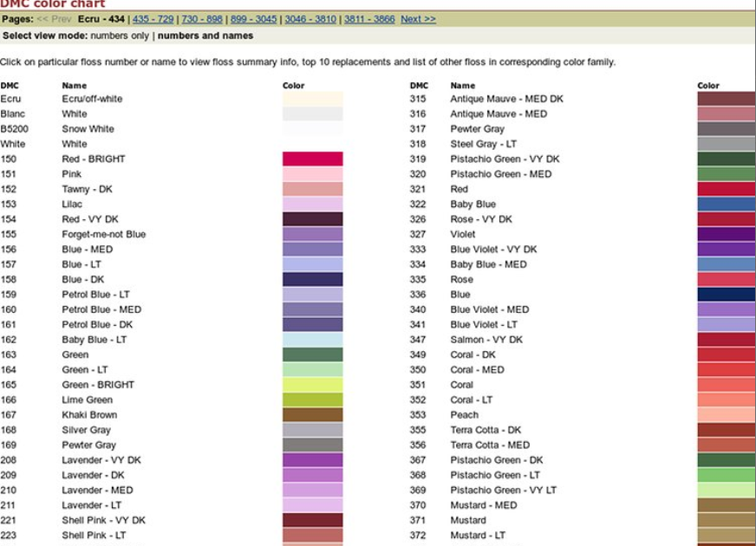Click floss number 223
756x546 pixels.
[8, 536]
